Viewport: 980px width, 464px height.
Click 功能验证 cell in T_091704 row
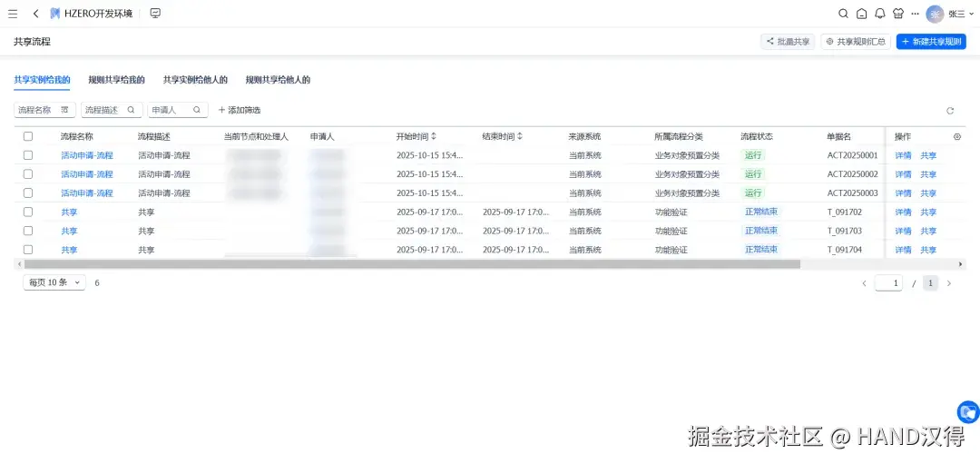coord(671,250)
